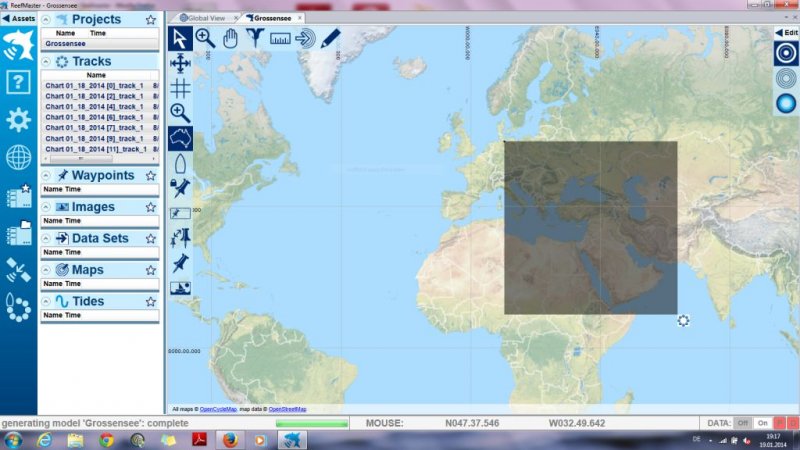Click the Edit panel button
Screen dimensions: 800x450
[x=786, y=32]
